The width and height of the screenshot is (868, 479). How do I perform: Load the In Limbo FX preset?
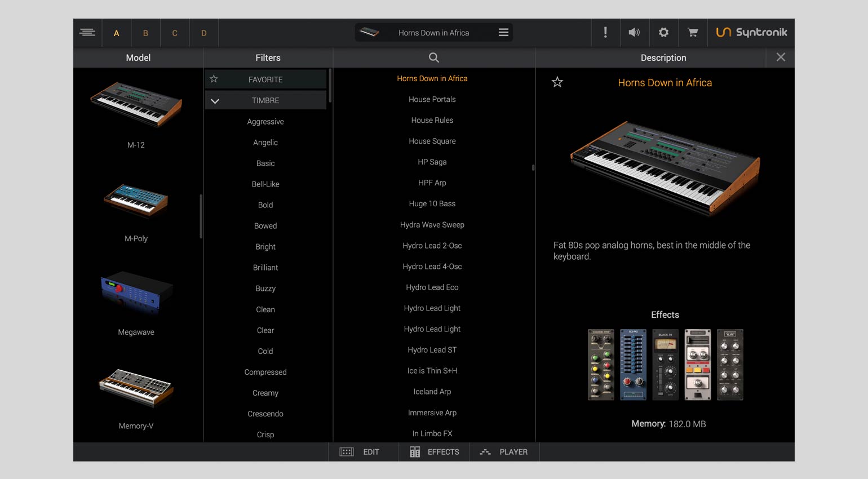[432, 433]
